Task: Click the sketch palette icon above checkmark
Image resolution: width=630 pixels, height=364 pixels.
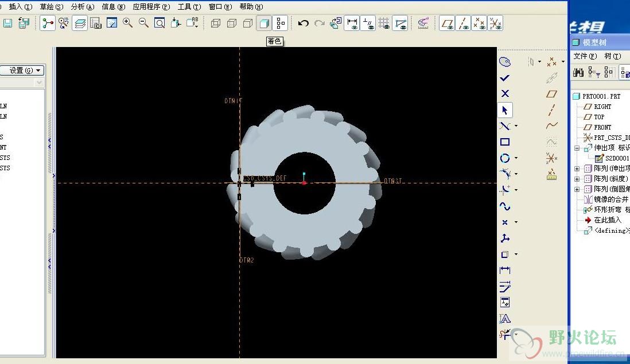Action: [505, 62]
